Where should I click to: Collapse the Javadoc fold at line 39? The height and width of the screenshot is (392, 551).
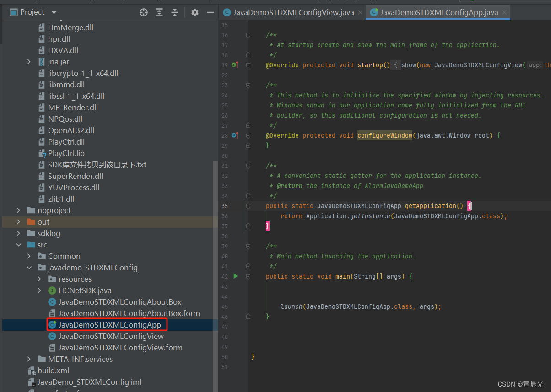[x=248, y=246]
